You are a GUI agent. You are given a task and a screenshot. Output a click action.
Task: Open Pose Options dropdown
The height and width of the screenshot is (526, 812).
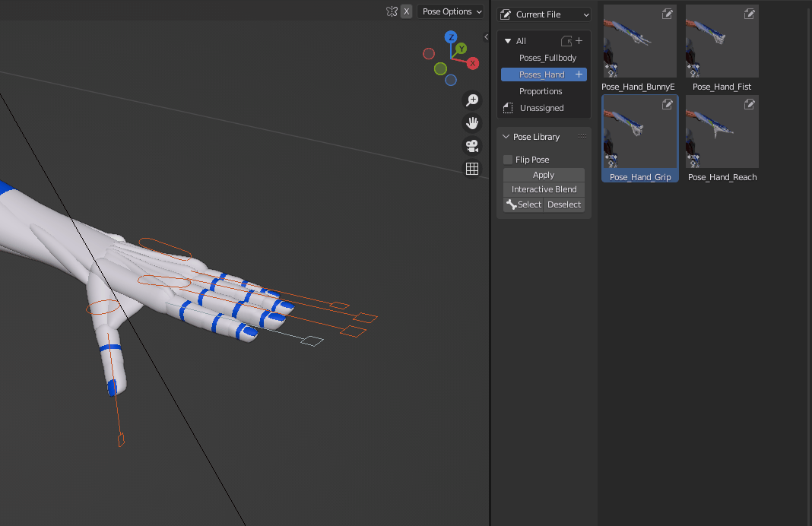pyautogui.click(x=451, y=11)
